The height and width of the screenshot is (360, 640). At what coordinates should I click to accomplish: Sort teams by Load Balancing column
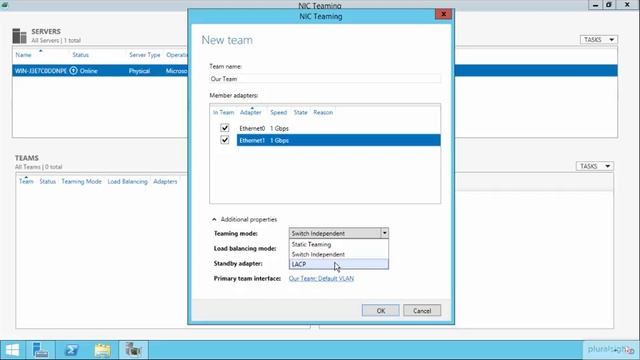pyautogui.click(x=127, y=181)
